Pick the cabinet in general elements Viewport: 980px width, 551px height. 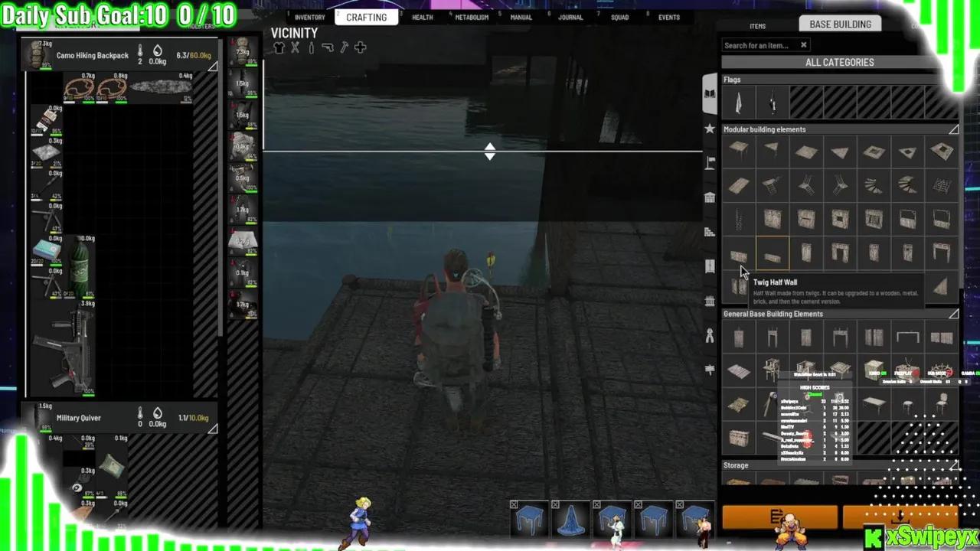[x=739, y=439]
